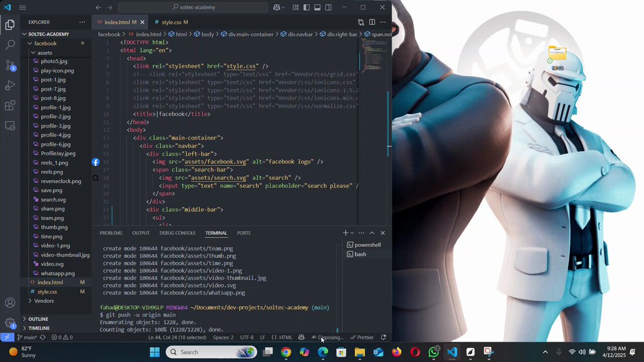The width and height of the screenshot is (644, 362).
Task: Click the Prettier status bar item
Action: click(x=362, y=337)
